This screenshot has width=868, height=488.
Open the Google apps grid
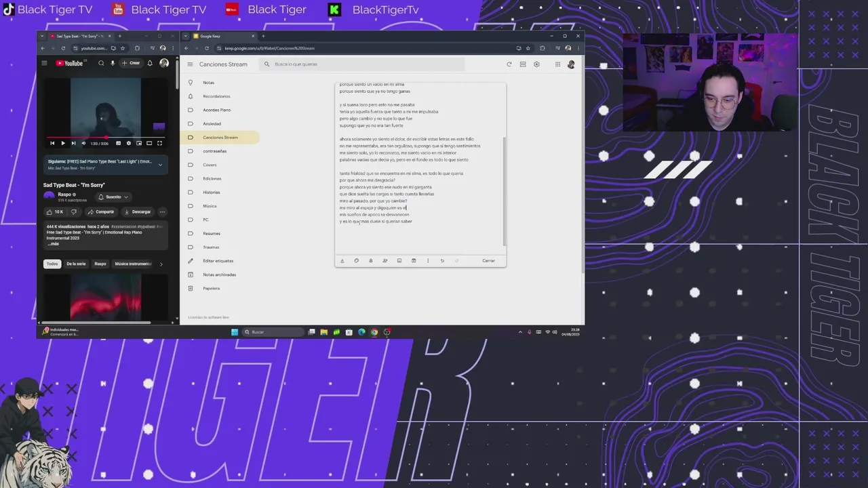coord(557,64)
